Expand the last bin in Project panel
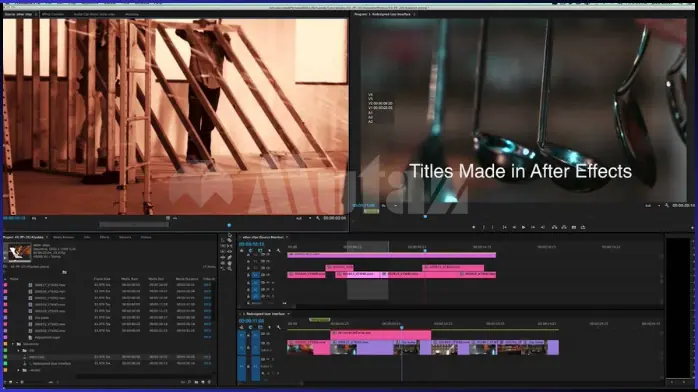Viewport: 698px width, 392px height. [x=18, y=370]
